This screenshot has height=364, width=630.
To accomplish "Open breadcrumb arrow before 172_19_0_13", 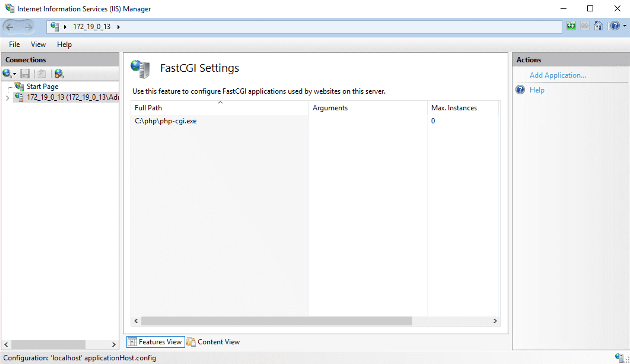I will pyautogui.click(x=65, y=27).
